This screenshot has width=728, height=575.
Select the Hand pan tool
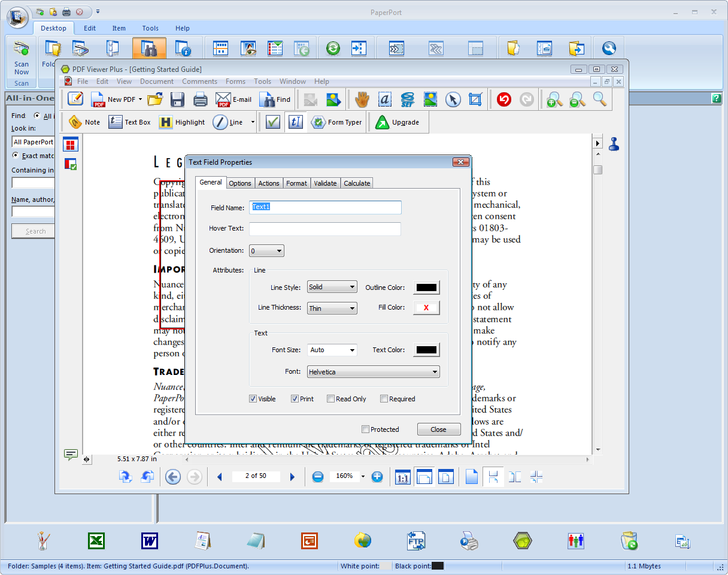coord(362,99)
